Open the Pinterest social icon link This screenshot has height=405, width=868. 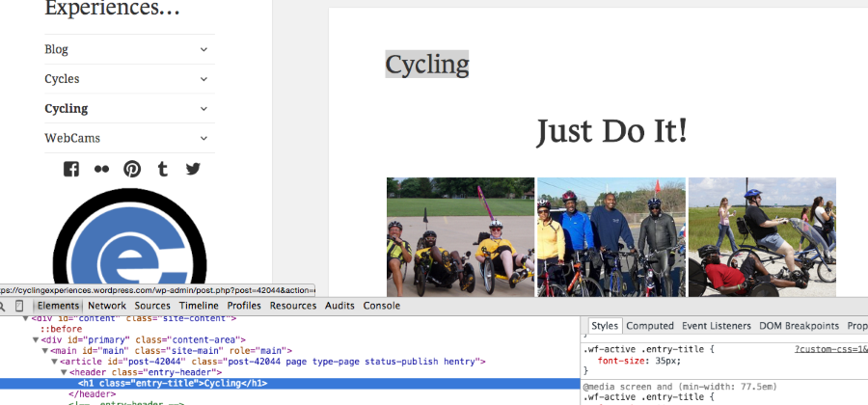click(132, 169)
